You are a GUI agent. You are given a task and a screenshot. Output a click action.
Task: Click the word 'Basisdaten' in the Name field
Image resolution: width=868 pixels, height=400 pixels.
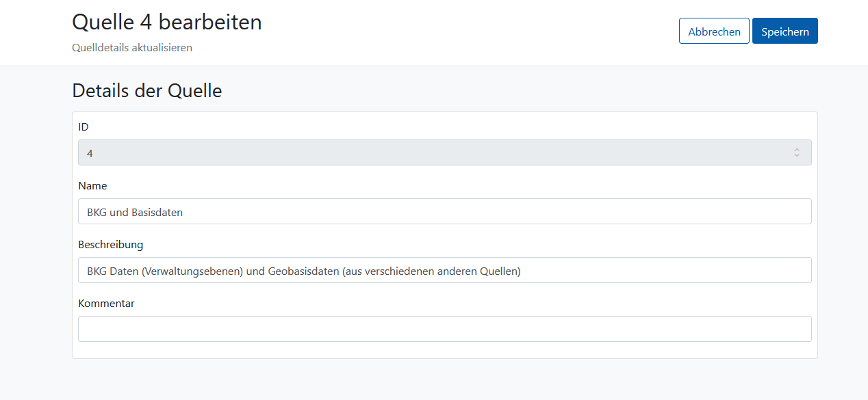click(157, 212)
